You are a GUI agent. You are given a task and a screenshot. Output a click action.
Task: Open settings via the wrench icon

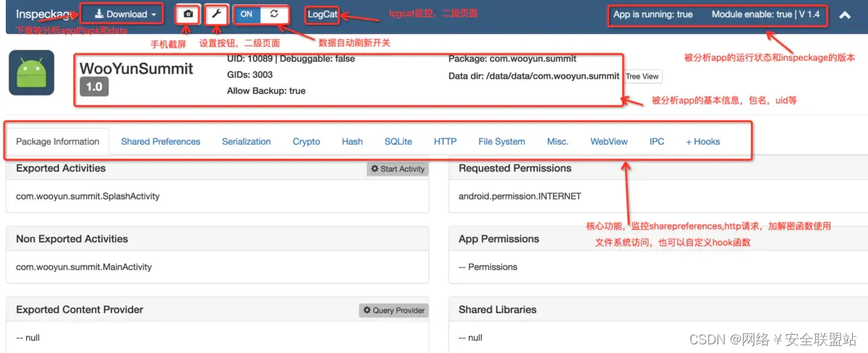click(216, 14)
